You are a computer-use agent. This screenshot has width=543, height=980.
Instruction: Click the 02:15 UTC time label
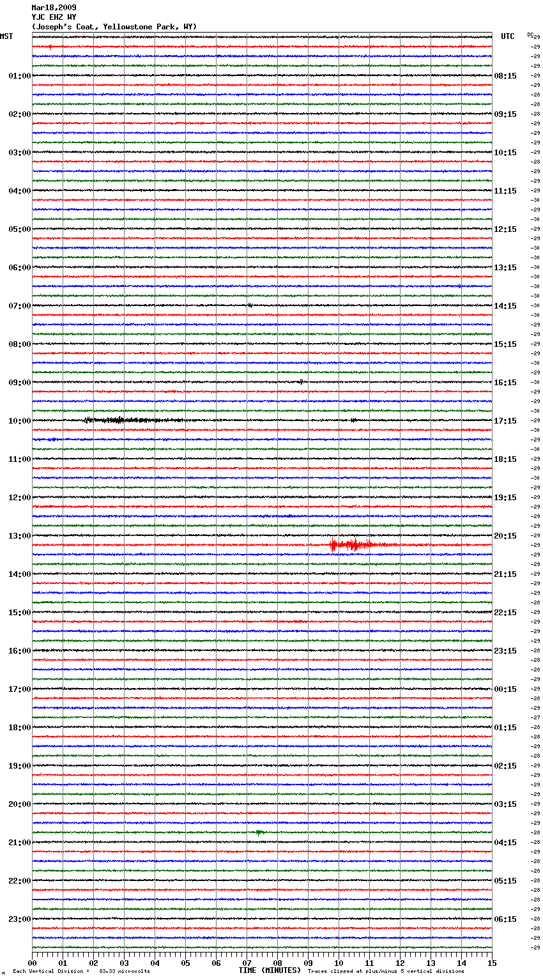click(505, 766)
